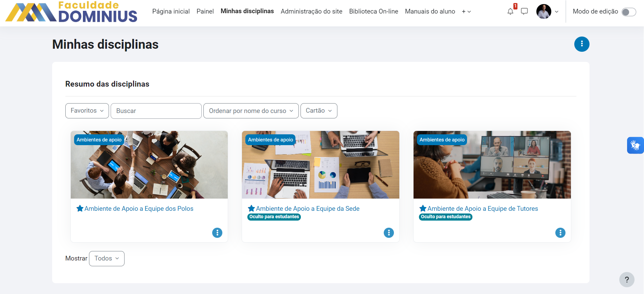644x294 pixels.
Task: Click Ambientes de apoio tag on Sede card
Action: (270, 140)
